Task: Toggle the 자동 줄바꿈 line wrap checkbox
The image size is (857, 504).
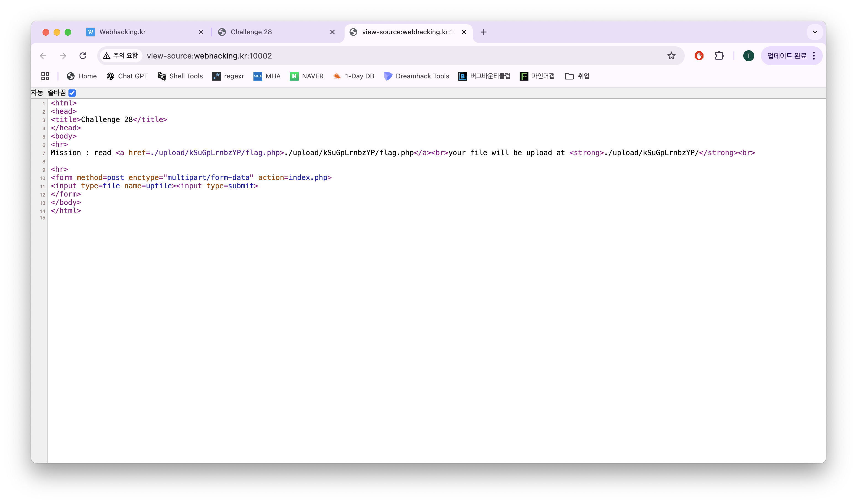Action: (x=72, y=93)
